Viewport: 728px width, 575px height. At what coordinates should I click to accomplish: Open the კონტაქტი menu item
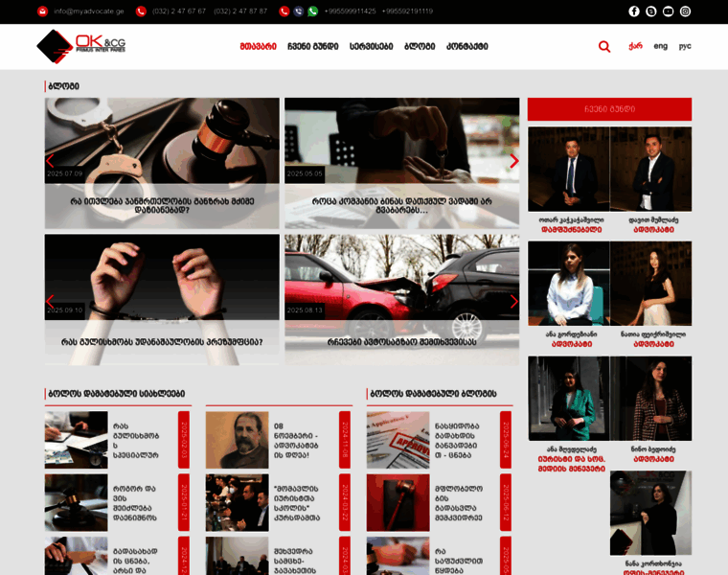tap(467, 46)
